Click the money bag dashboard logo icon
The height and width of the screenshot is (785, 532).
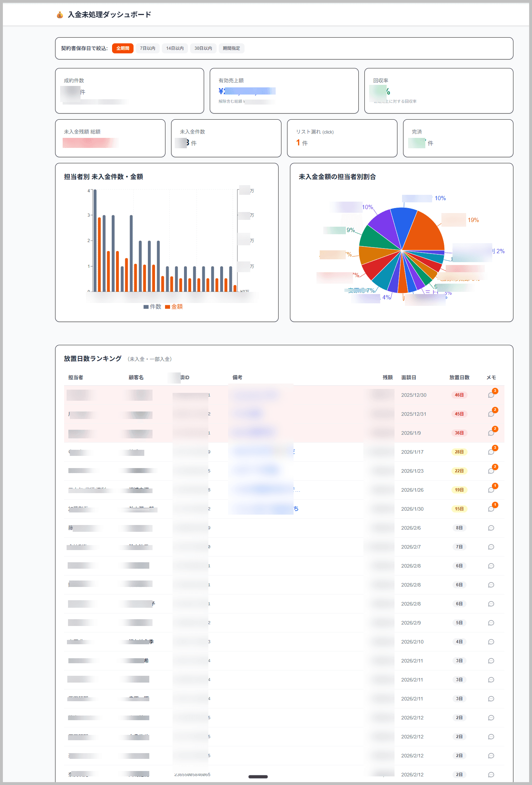click(x=60, y=15)
